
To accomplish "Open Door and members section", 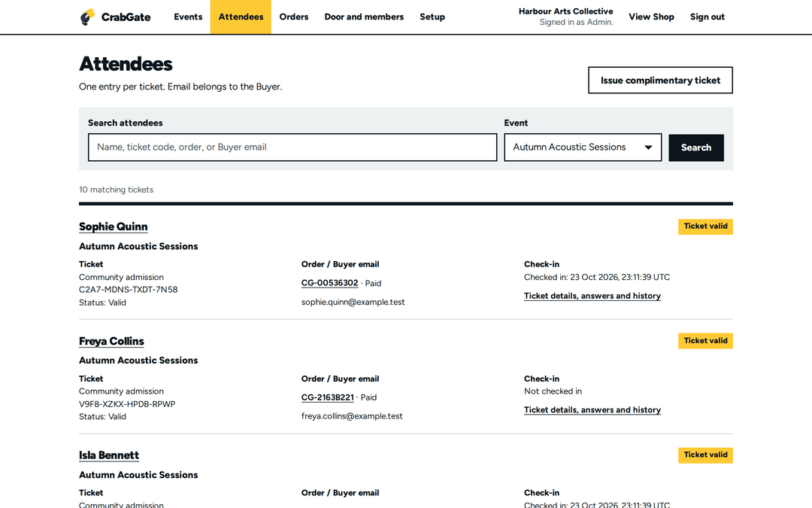I will tap(364, 17).
